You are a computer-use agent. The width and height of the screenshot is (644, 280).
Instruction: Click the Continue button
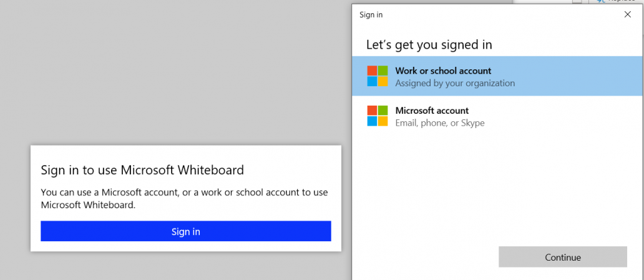[x=563, y=257]
